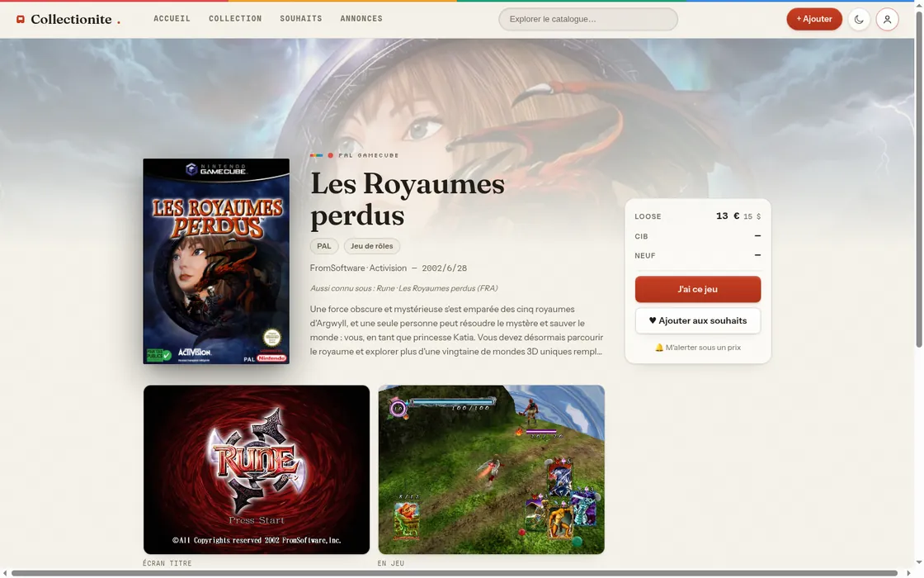Click the game description paragraph
The width and height of the screenshot is (924, 578).
pos(457,330)
